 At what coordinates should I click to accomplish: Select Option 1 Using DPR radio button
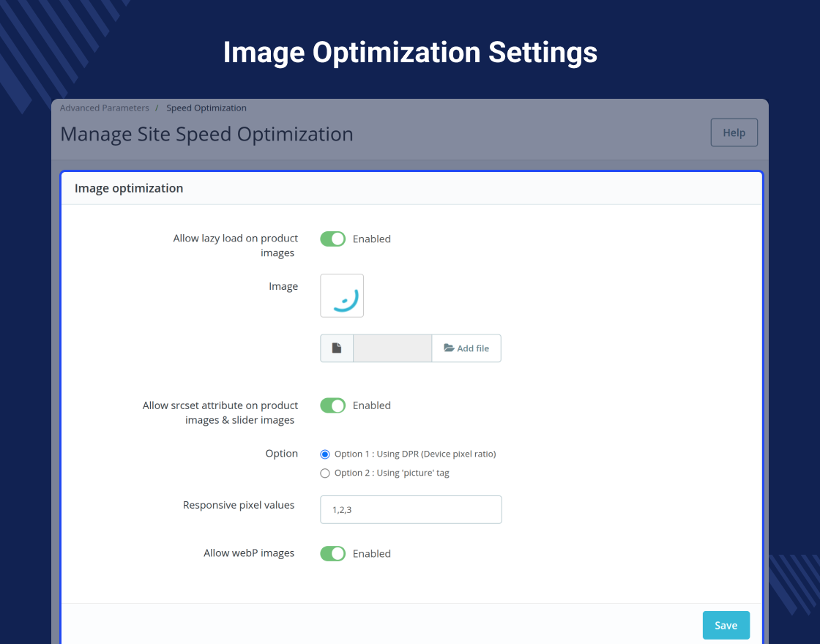[x=325, y=454]
